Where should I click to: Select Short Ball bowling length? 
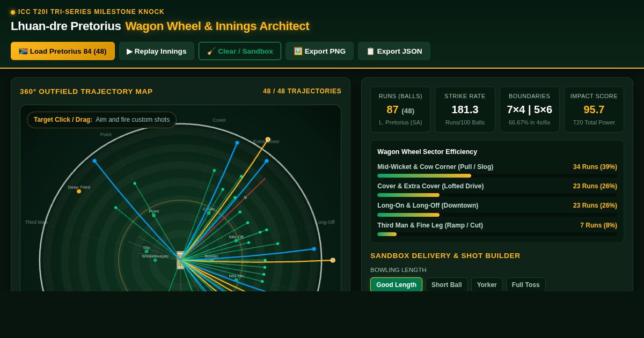[x=447, y=285]
